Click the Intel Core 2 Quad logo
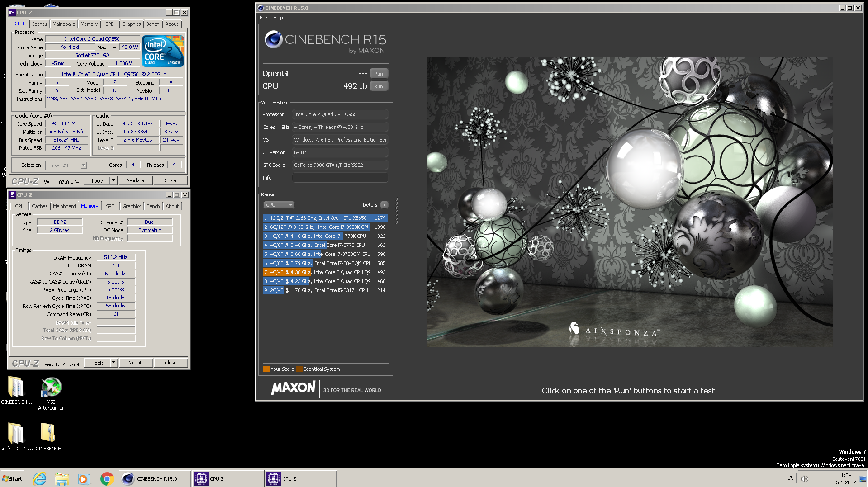This screenshot has height=487, width=868. (163, 51)
